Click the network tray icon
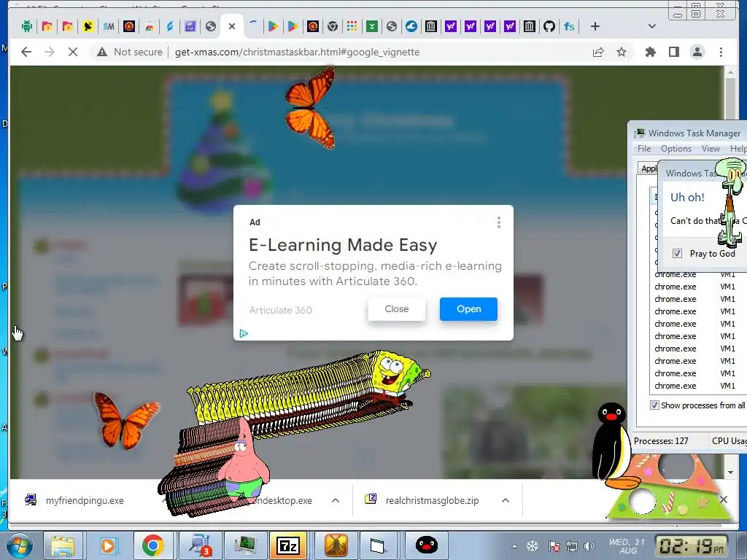747x560 pixels. tap(572, 546)
